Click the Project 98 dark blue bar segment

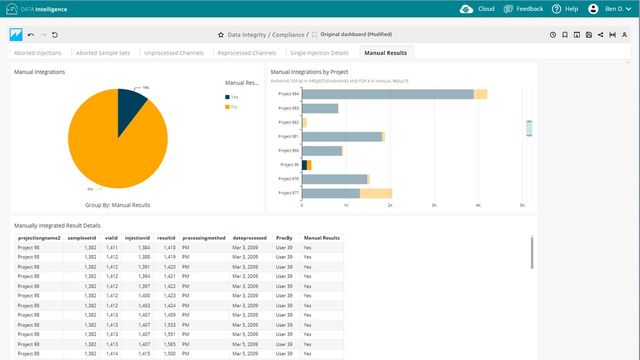pyautogui.click(x=304, y=165)
